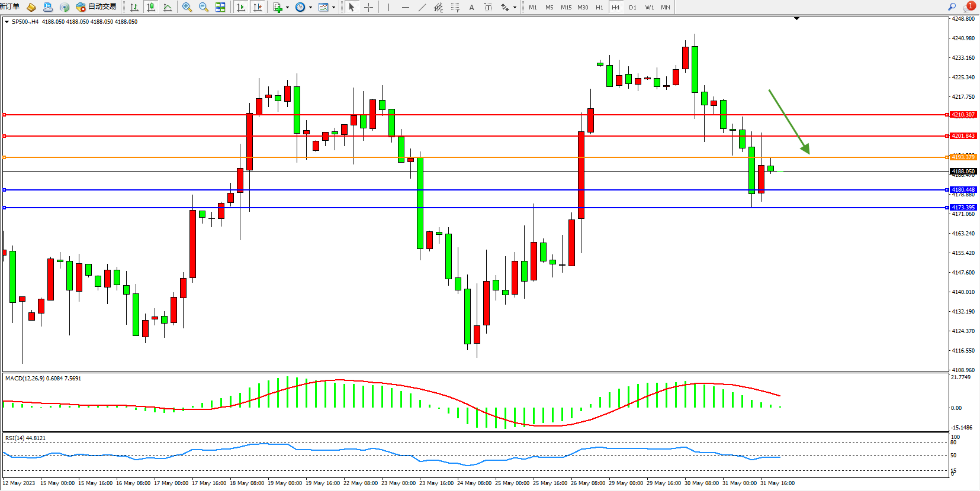This screenshot has width=980, height=491.
Task: Click the orange 4193.379 price level label
Action: point(963,157)
